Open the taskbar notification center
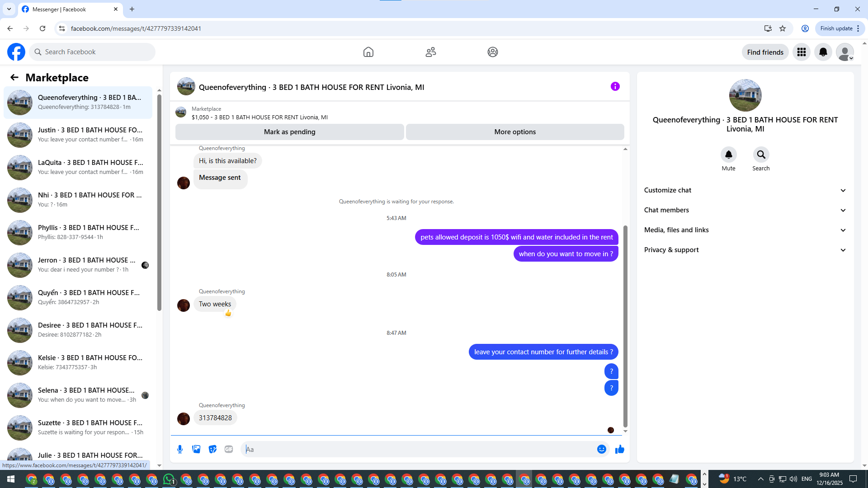The image size is (868, 488). [853, 479]
